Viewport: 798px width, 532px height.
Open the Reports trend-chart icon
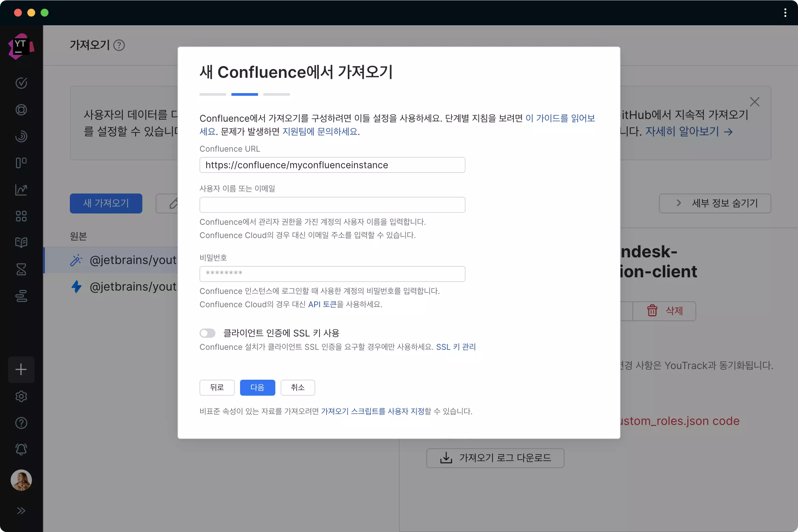(x=21, y=189)
